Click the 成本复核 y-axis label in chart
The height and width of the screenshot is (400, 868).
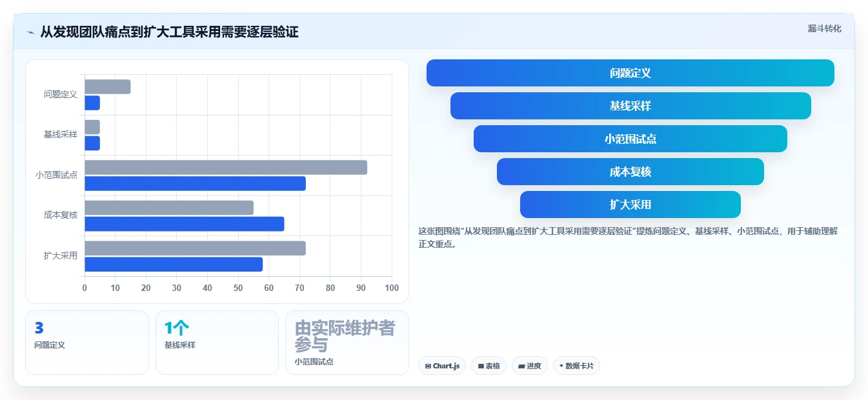pos(61,215)
